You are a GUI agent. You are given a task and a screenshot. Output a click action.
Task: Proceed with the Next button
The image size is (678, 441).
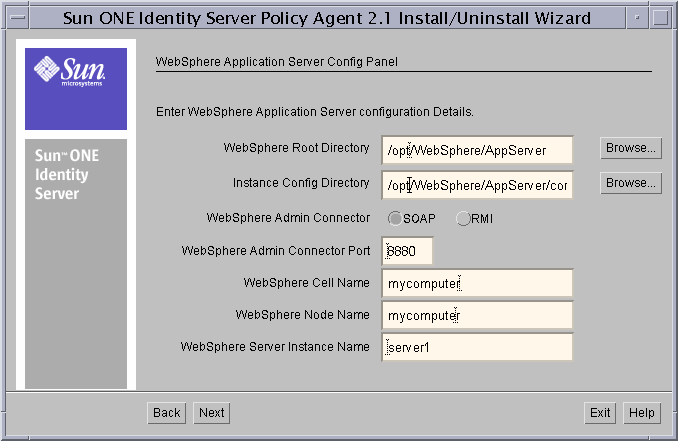coord(211,413)
